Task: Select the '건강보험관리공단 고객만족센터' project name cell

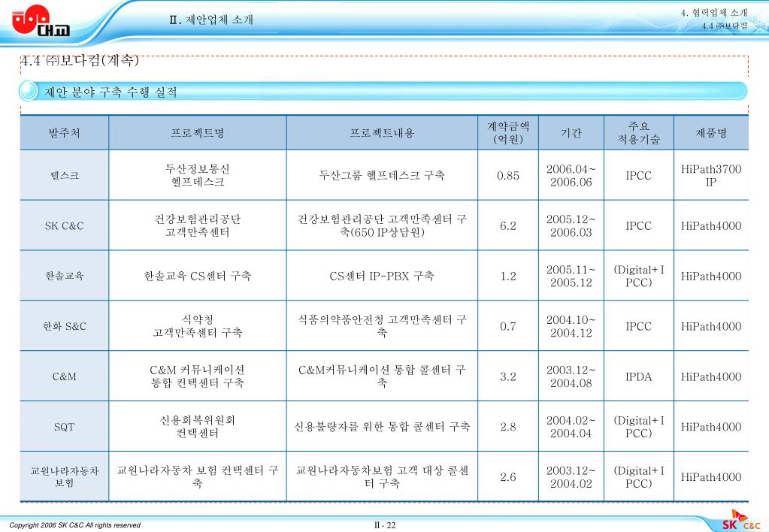Action: pos(198,225)
